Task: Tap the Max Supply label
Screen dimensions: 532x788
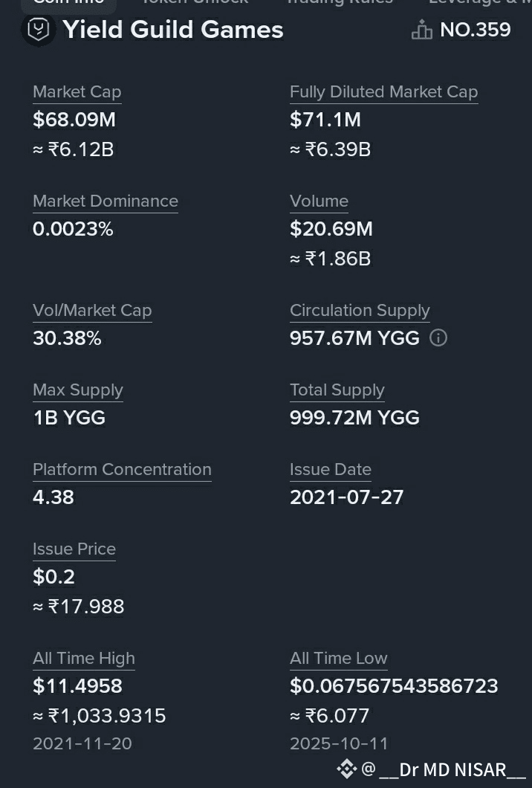Action: coord(78,390)
